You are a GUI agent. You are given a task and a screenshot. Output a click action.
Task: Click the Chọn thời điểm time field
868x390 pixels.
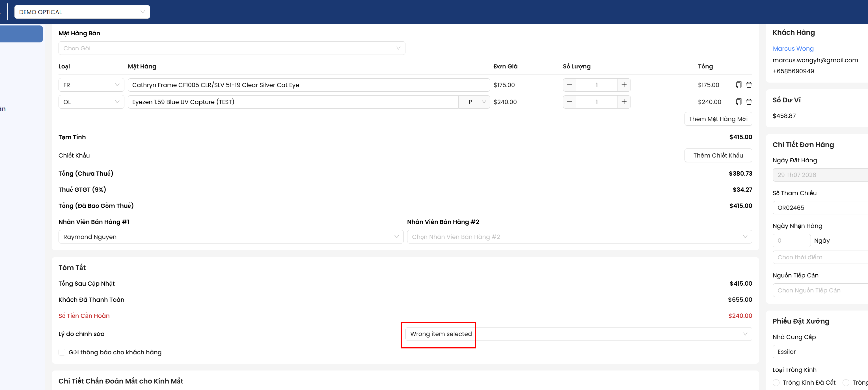820,257
